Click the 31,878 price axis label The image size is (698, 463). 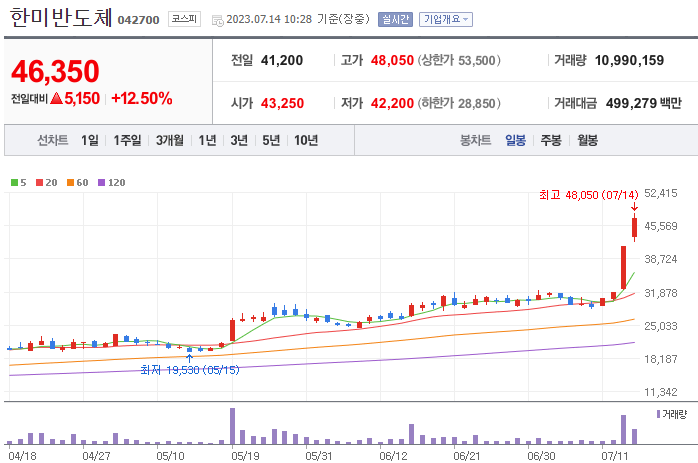pyautogui.click(x=661, y=293)
